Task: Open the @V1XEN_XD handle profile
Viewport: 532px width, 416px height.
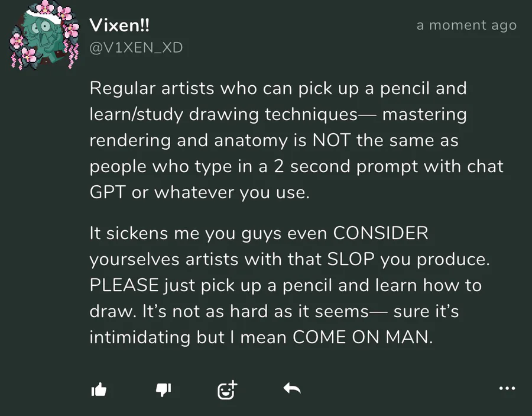Action: click(136, 48)
